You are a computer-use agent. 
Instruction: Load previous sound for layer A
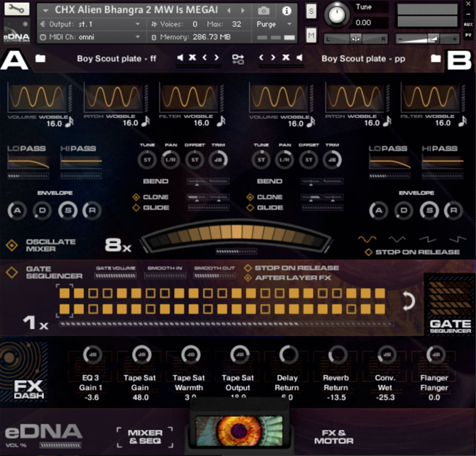click(205, 57)
